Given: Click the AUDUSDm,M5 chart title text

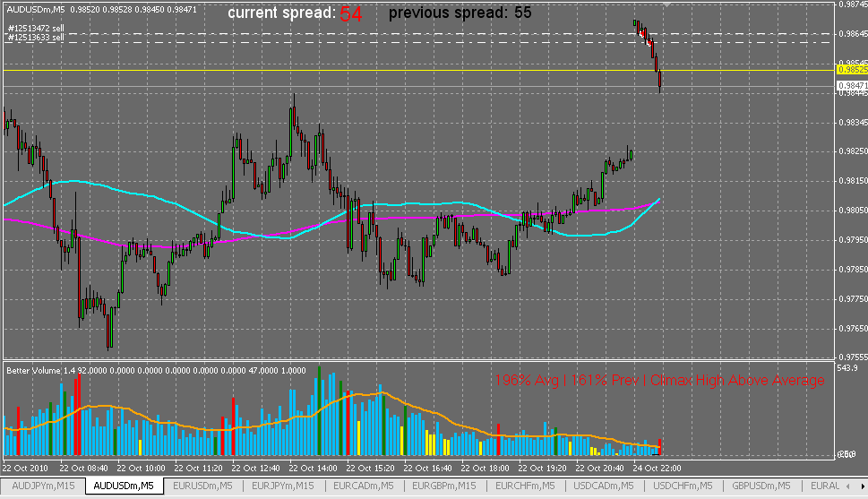Looking at the screenshot, I should pos(37,10).
